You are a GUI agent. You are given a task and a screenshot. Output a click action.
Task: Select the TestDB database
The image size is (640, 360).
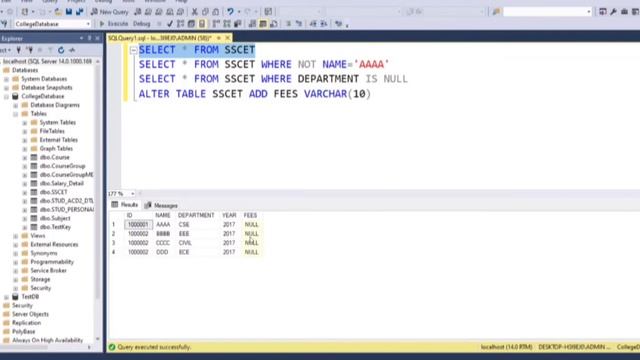tap(30, 297)
